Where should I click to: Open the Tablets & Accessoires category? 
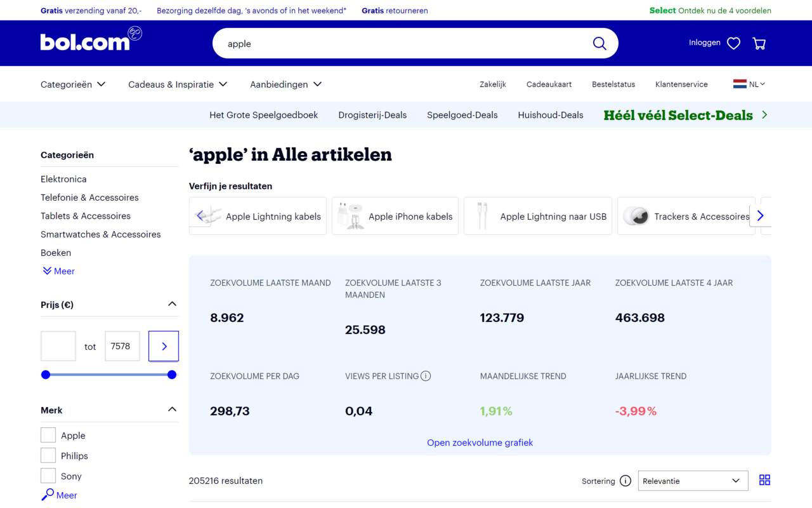click(86, 216)
